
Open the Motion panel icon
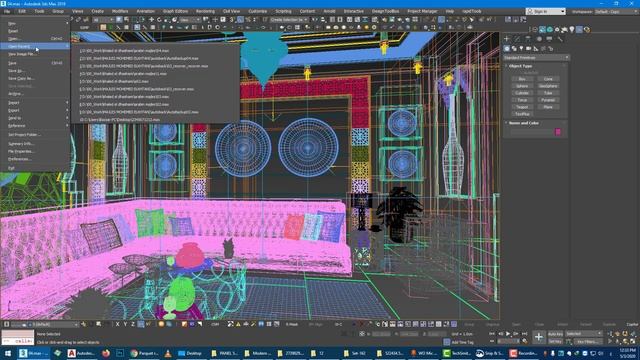(539, 39)
